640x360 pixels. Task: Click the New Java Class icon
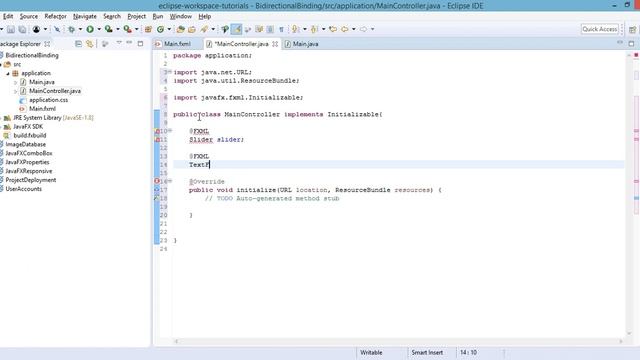pyautogui.click(x=160, y=29)
